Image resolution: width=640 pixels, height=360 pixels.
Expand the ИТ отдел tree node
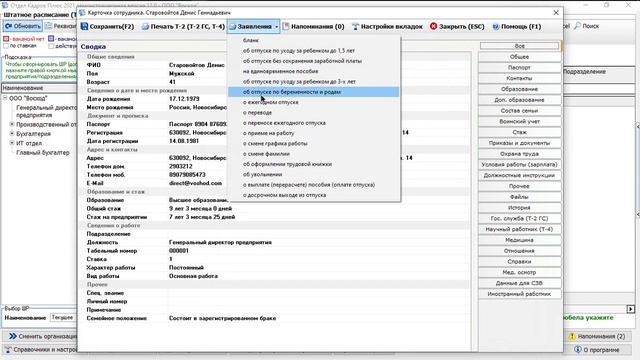pyautogui.click(x=12, y=143)
